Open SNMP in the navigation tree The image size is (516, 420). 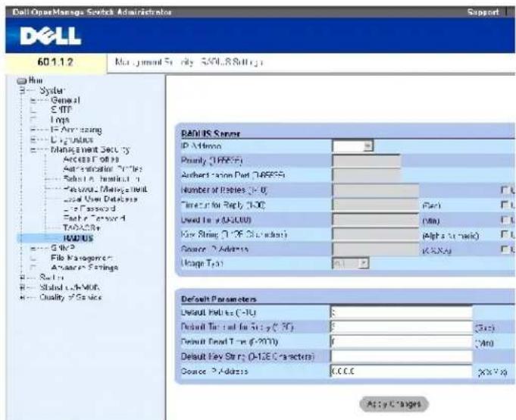point(63,248)
